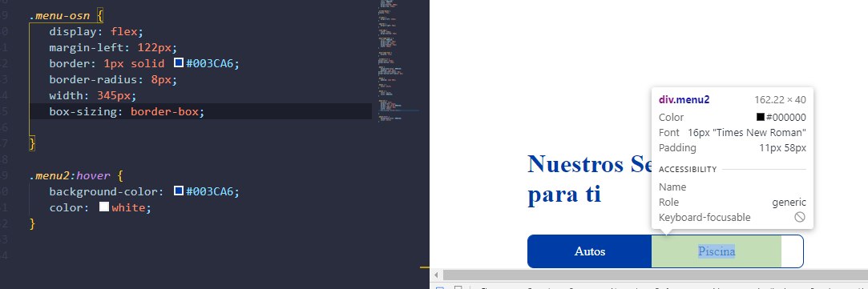Click the Role 'generic' value
The height and width of the screenshot is (289, 868).
coord(789,203)
